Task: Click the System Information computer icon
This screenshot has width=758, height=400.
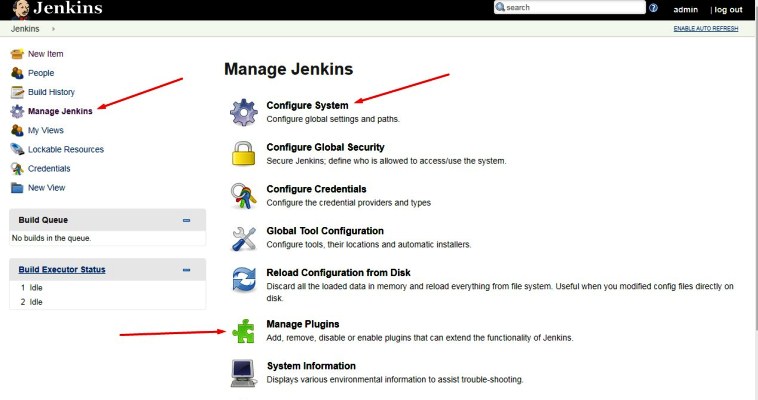Action: tap(244, 372)
